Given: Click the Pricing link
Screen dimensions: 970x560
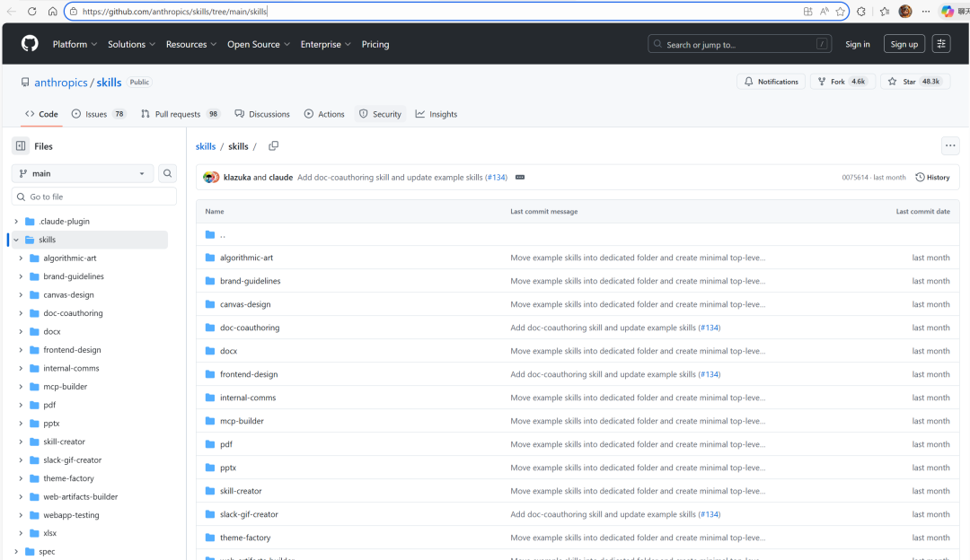Looking at the screenshot, I should (x=375, y=45).
